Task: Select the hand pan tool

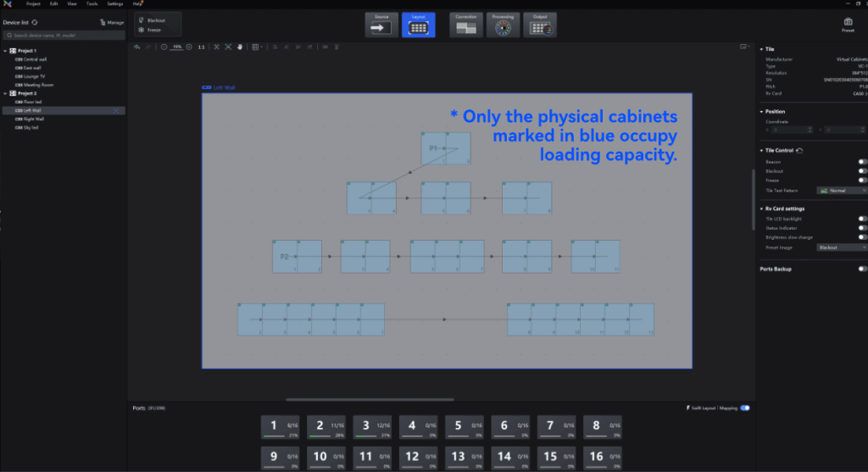Action: pyautogui.click(x=240, y=47)
